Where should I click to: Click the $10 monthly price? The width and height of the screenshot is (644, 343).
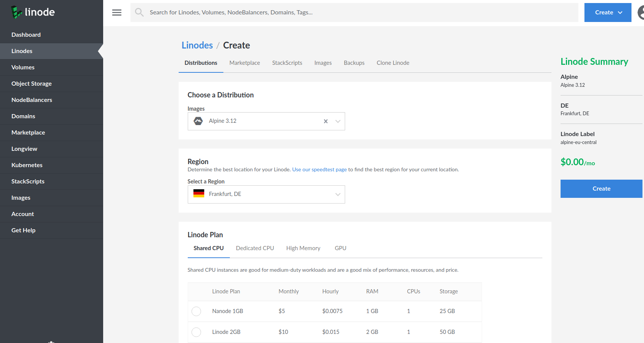(x=283, y=332)
